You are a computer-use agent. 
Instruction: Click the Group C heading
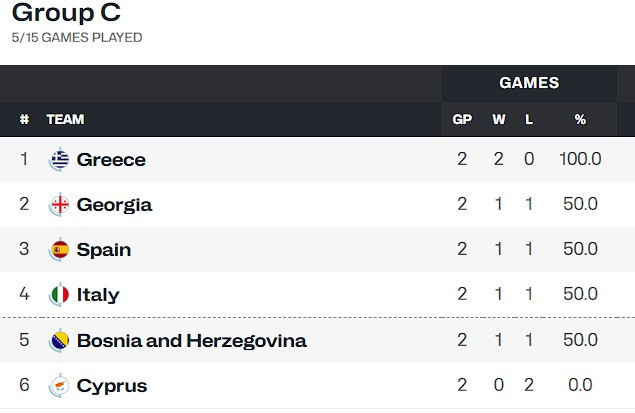point(65,14)
